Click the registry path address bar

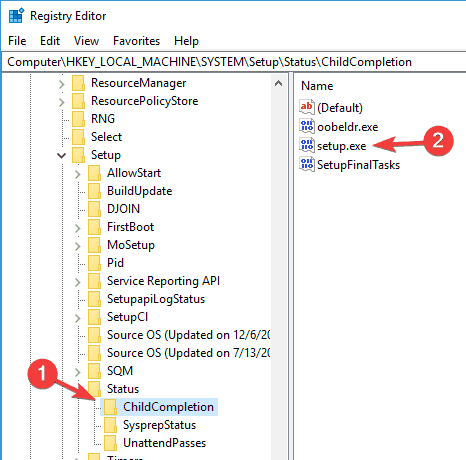coord(233,62)
